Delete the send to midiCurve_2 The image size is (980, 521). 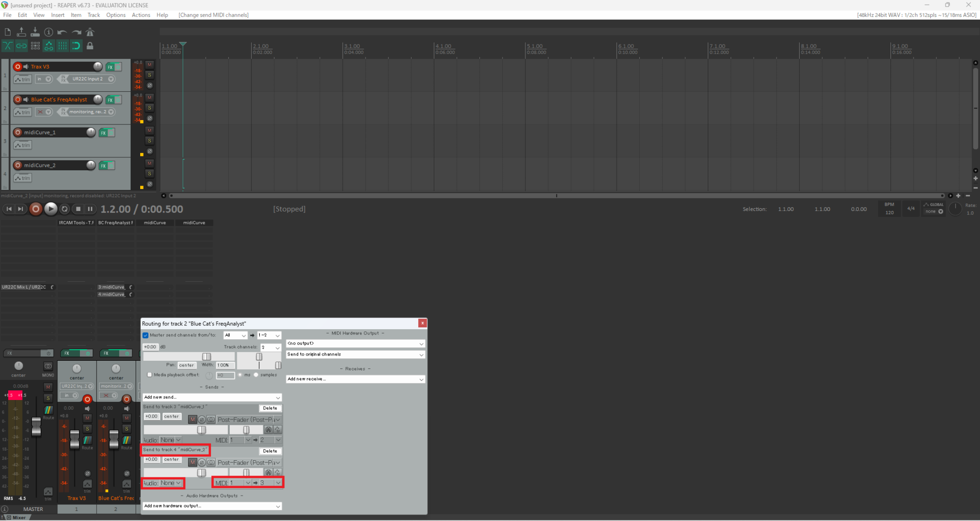click(270, 451)
